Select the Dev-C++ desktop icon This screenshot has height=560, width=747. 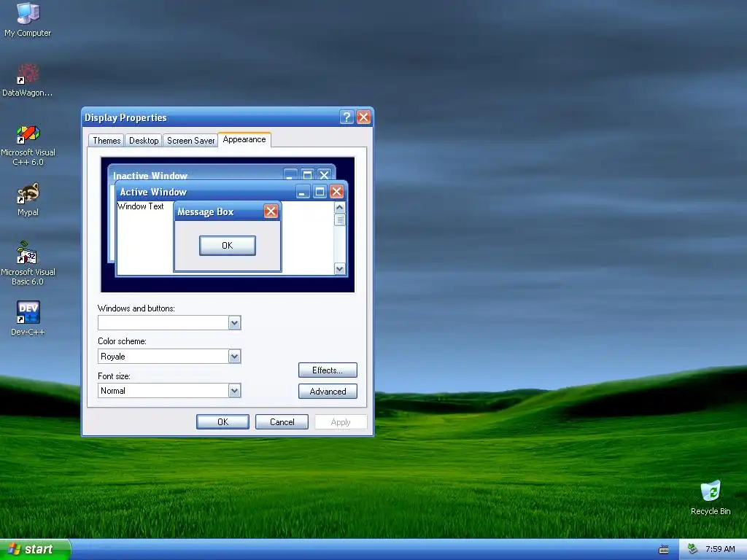(28, 318)
